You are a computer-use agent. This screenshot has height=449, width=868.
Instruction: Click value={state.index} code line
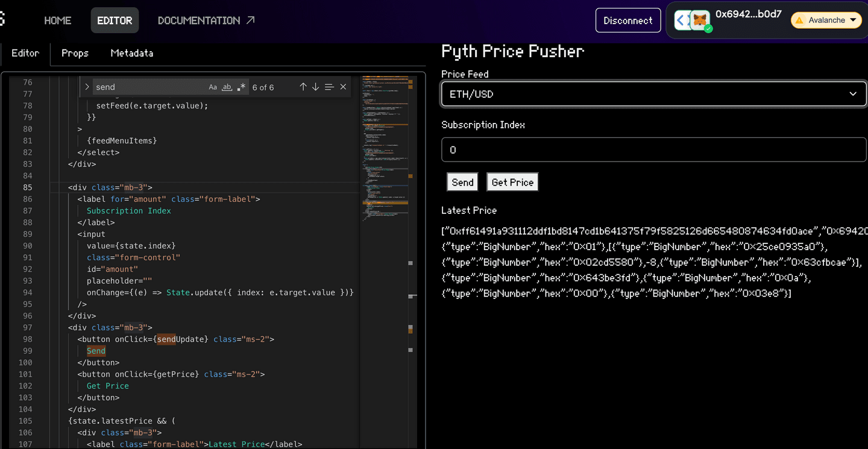point(131,246)
